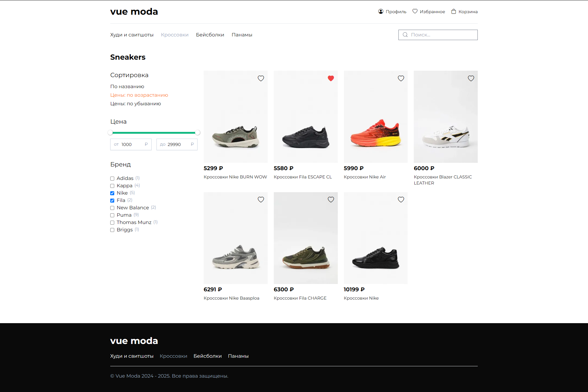Sort by Цены: по возрастанию
The width and height of the screenshot is (588, 392).
pos(139,95)
